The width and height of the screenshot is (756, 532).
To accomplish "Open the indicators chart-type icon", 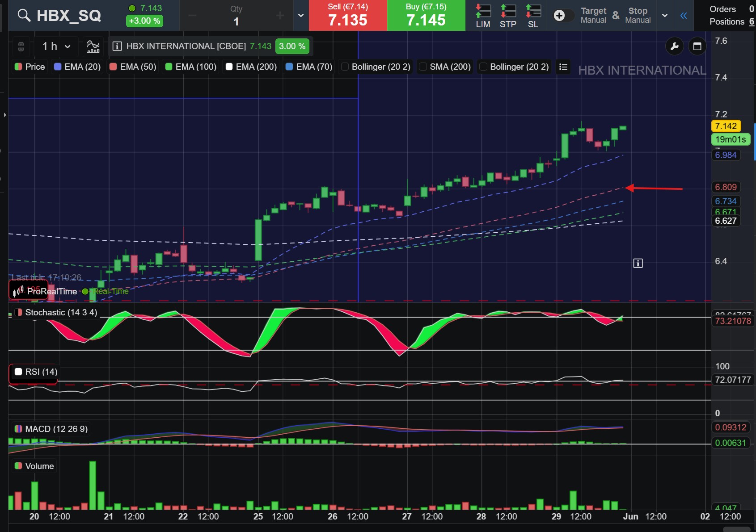I will tap(93, 46).
